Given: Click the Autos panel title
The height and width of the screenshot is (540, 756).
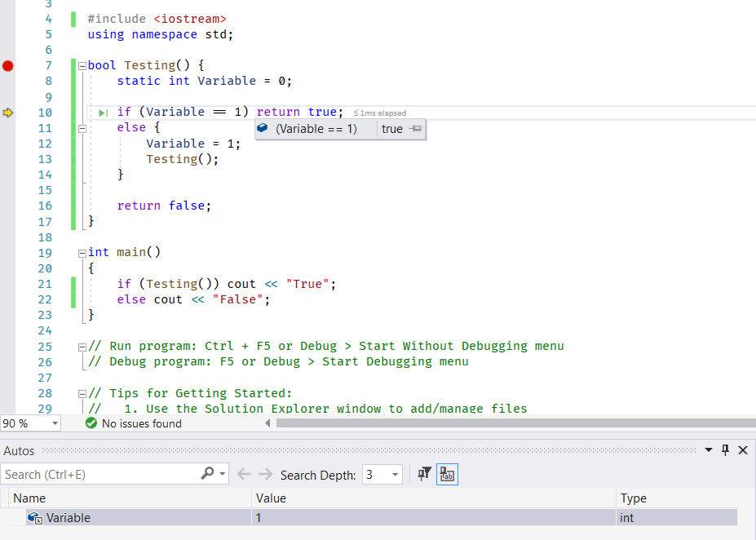Looking at the screenshot, I should click(x=19, y=451).
